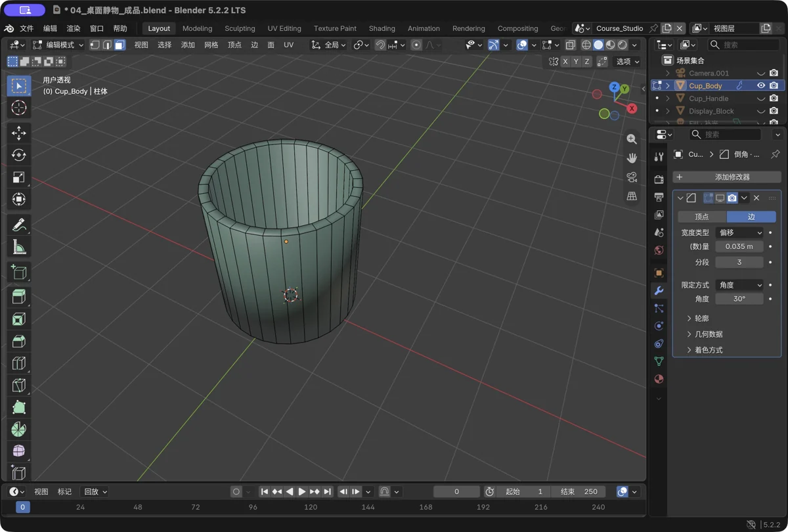The width and height of the screenshot is (788, 532).
Task: Click the 添加修改器 button
Action: (x=727, y=177)
